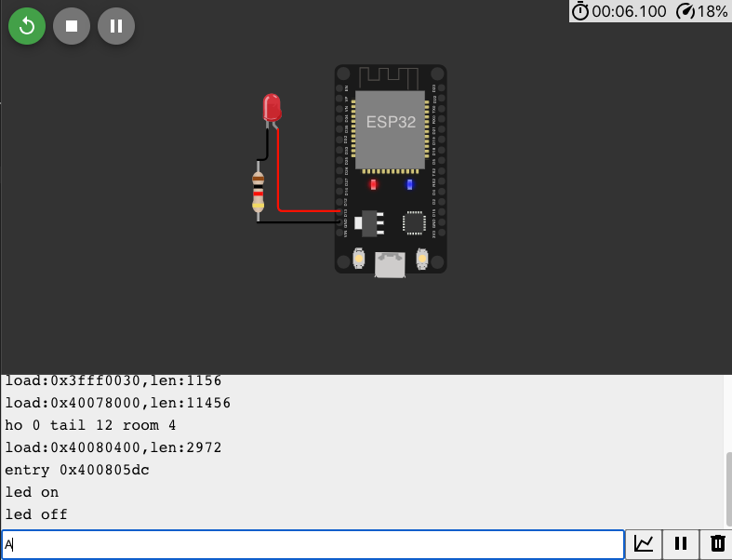Screen dimensions: 732x560
Task: Click the onboard blue LED
Action: tap(409, 185)
